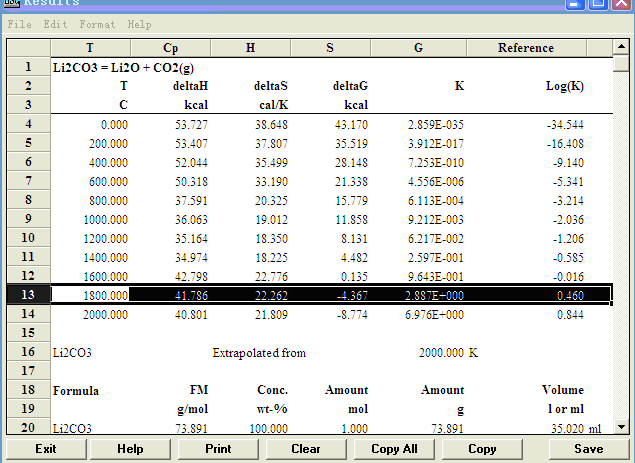Click the l or ml unit cell

[x=566, y=409]
